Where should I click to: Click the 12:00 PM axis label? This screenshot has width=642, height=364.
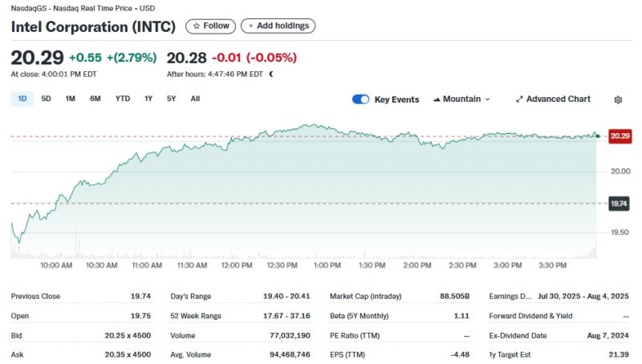pos(237,265)
